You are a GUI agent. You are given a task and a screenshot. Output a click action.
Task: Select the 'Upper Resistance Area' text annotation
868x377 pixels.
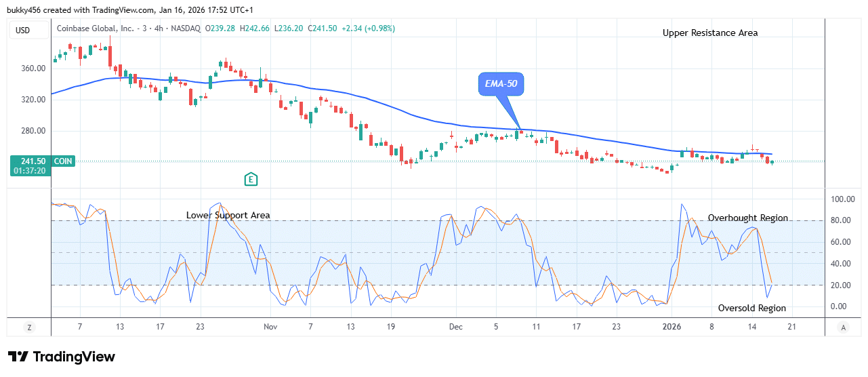(710, 33)
